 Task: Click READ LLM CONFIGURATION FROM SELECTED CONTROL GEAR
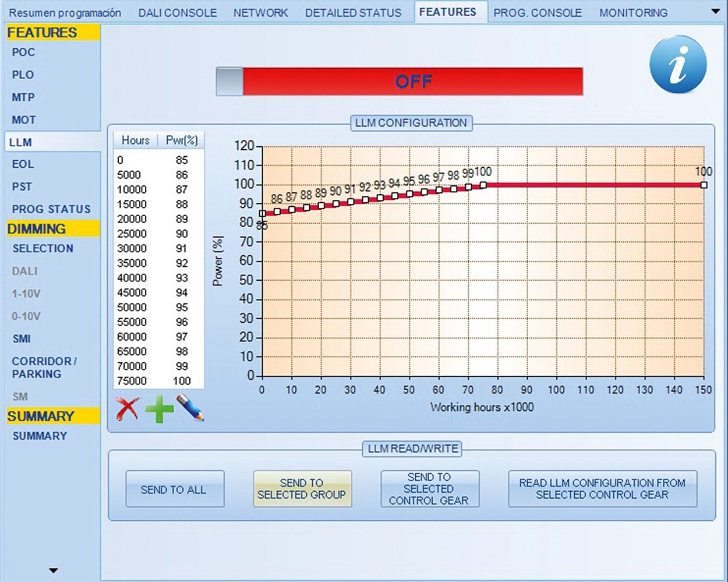coord(602,489)
